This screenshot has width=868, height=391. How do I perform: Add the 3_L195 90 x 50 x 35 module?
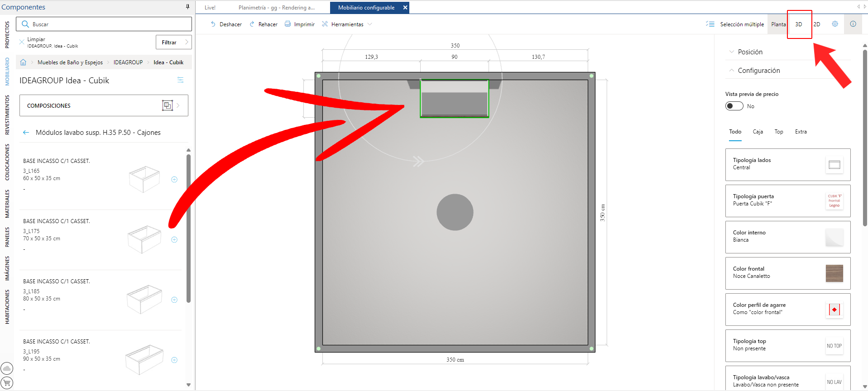[x=174, y=360]
